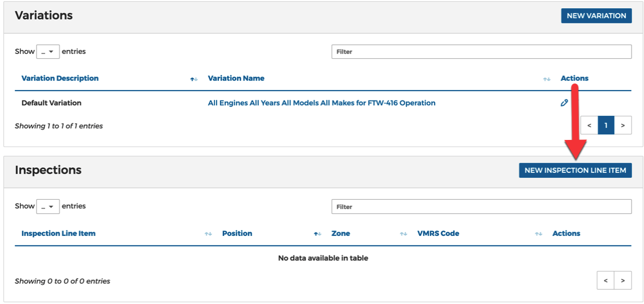Viewport: 644px width, 304px height.
Task: Go to previous page in Inspections table
Action: point(606,280)
